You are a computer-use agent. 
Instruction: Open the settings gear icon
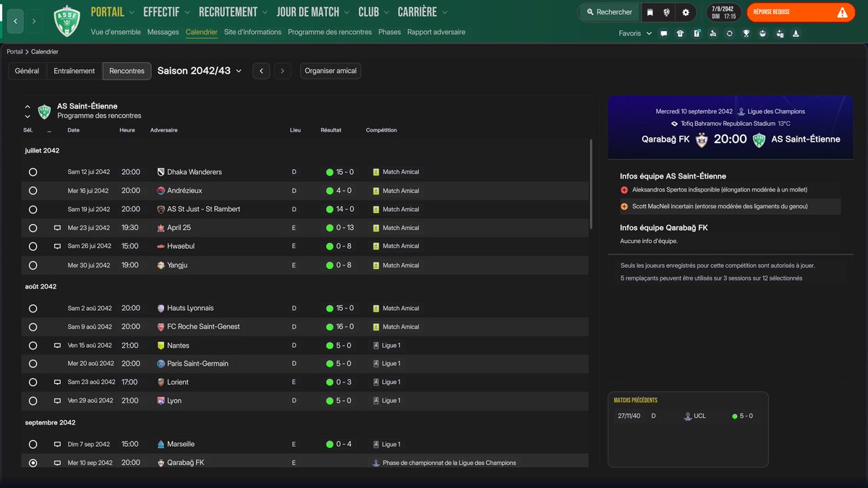coord(686,12)
